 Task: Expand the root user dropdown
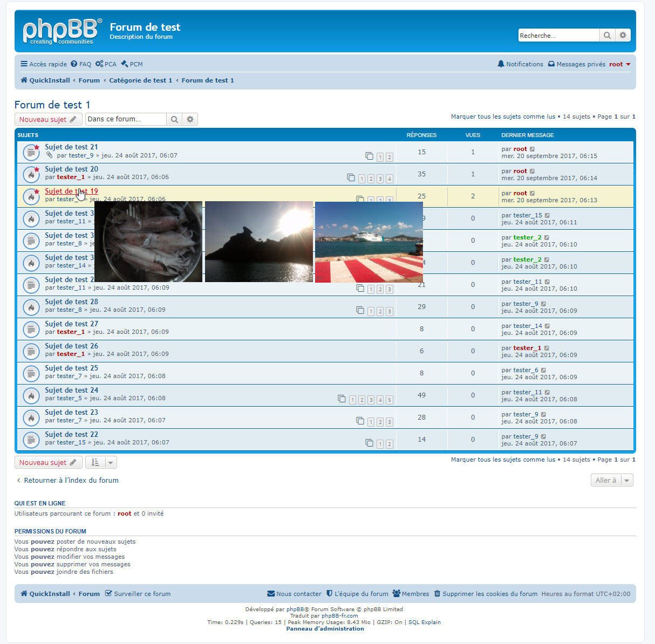coord(619,64)
